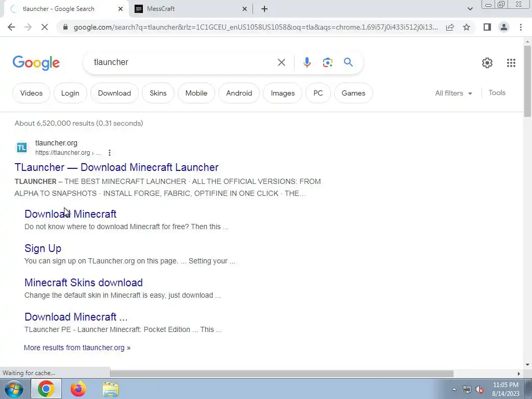Close the tlauncher Google Search tab
Screen dimensions: 532x399
tap(121, 9)
